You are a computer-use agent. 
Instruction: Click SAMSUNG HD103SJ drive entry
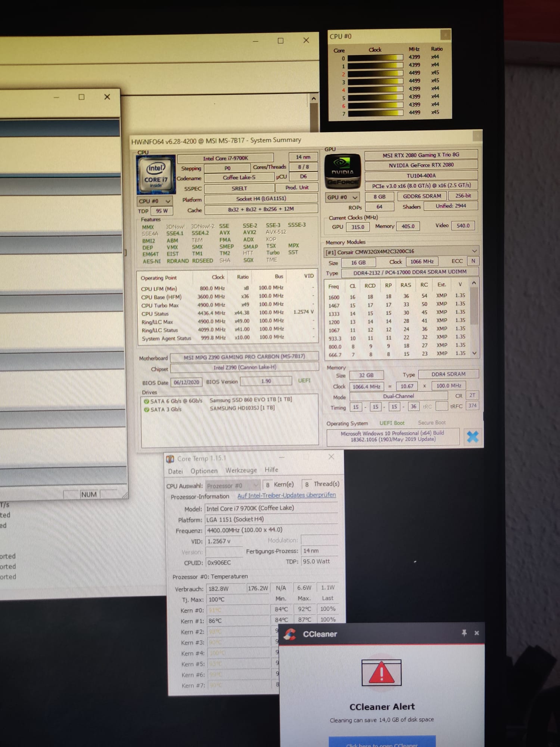(x=242, y=408)
